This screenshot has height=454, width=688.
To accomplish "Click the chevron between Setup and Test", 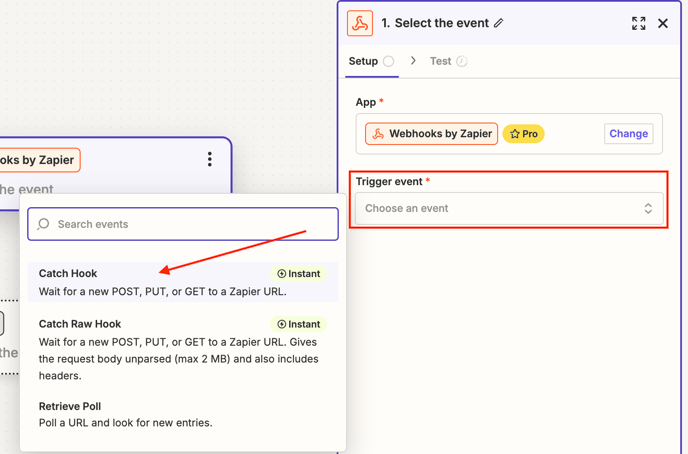I will (413, 61).
